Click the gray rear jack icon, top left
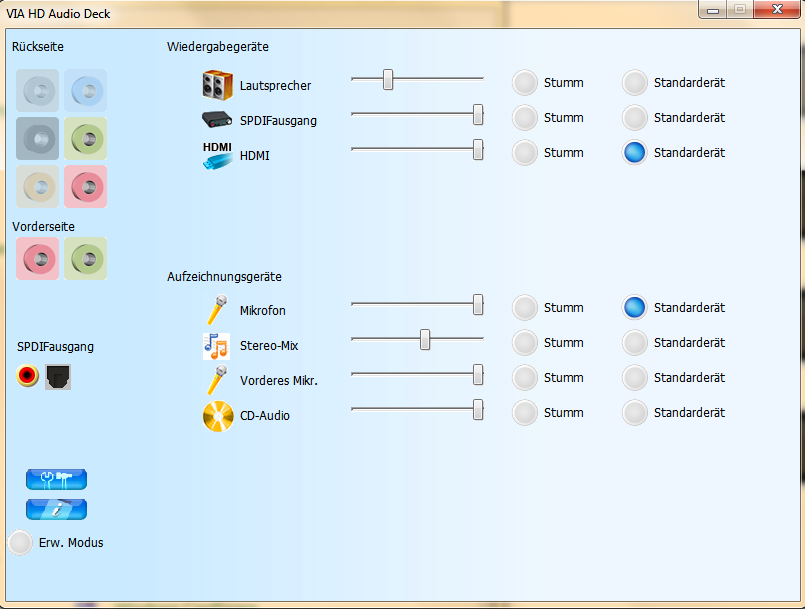Viewport: 805px width, 609px height. pyautogui.click(x=37, y=91)
